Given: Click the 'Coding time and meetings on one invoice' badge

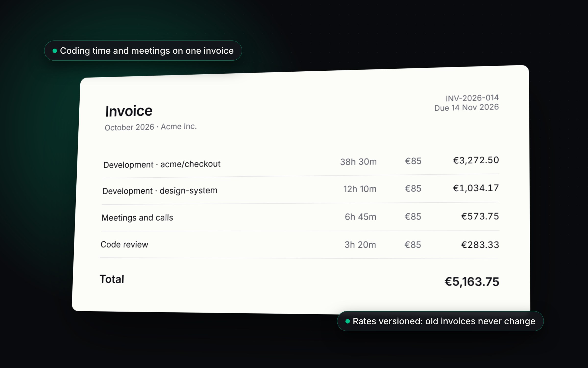Looking at the screenshot, I should click(143, 51).
